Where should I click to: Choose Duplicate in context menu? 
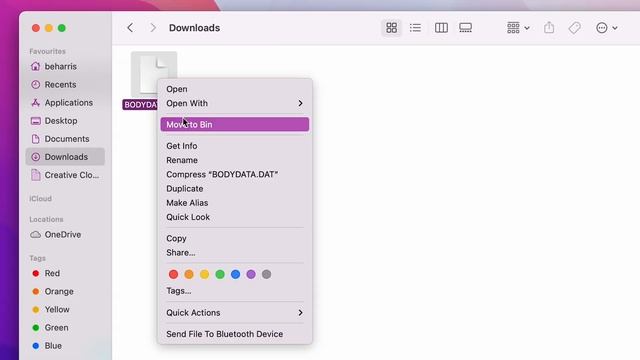(x=235, y=189)
